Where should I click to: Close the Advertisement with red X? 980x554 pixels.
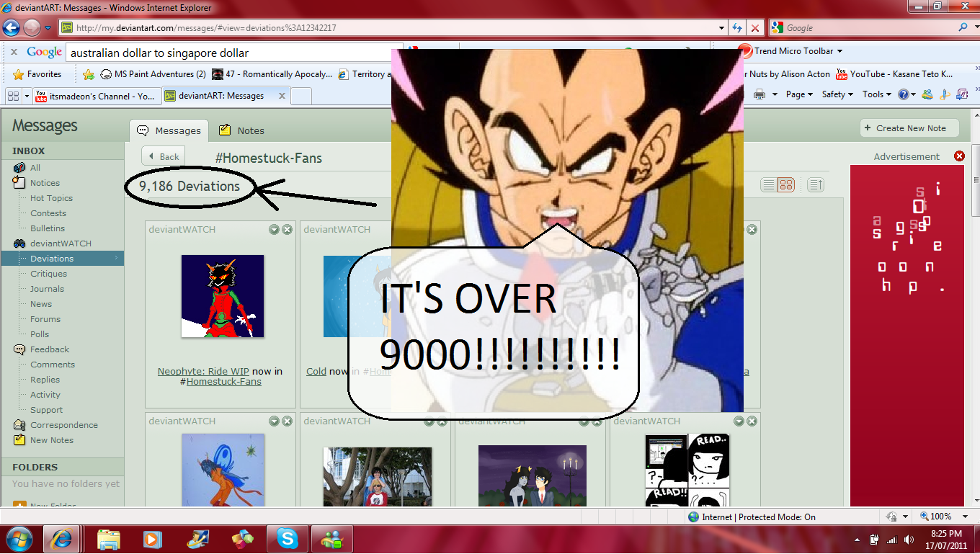coord(959,156)
